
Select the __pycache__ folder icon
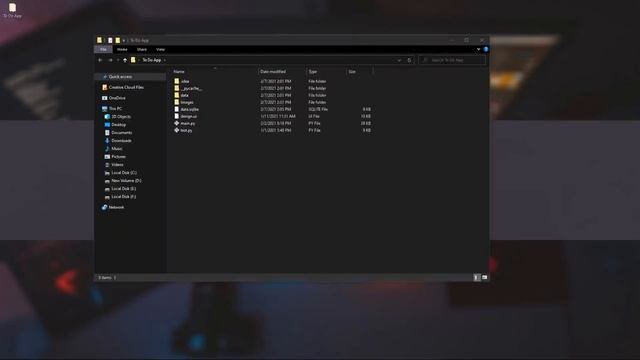point(177,88)
